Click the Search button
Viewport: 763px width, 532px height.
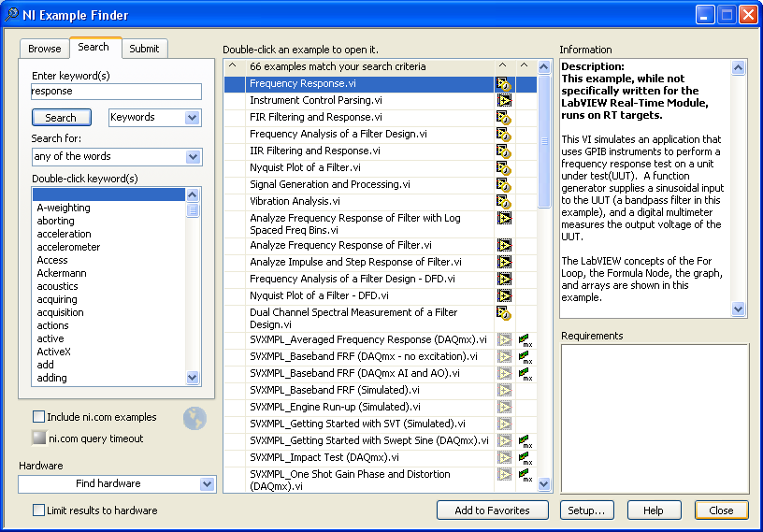pyautogui.click(x=61, y=118)
